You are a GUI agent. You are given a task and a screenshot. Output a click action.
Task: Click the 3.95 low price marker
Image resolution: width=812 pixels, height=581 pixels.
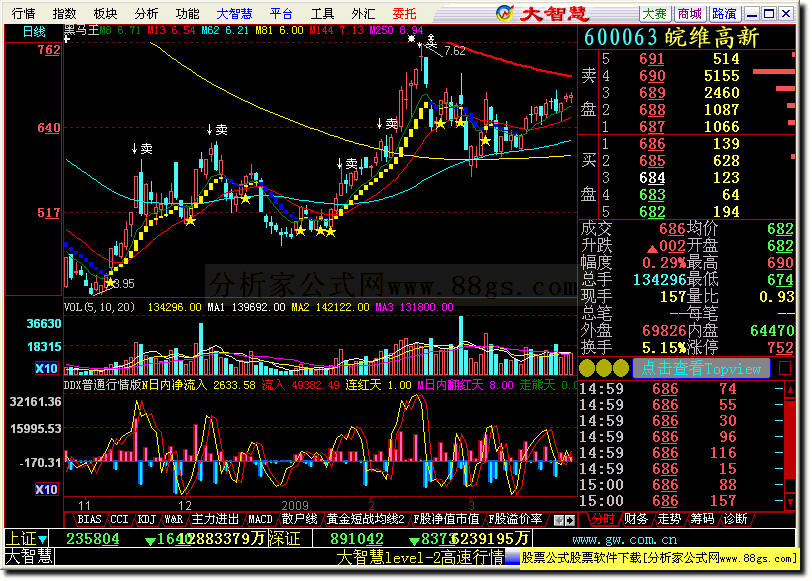tap(124, 284)
